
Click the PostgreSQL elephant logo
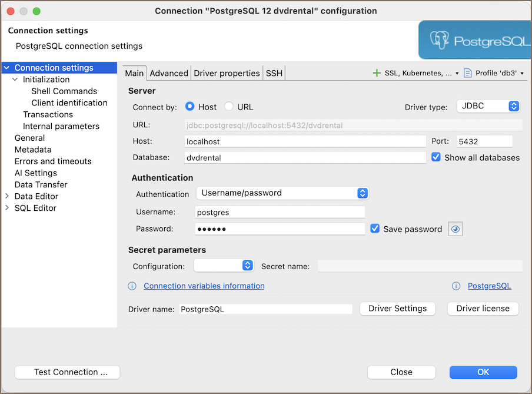[440, 41]
